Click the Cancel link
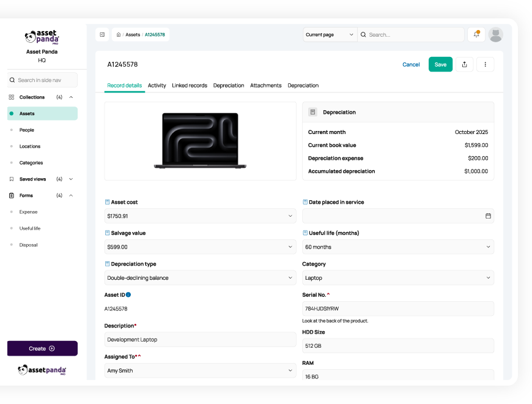The width and height of the screenshot is (532, 404). pos(411,64)
